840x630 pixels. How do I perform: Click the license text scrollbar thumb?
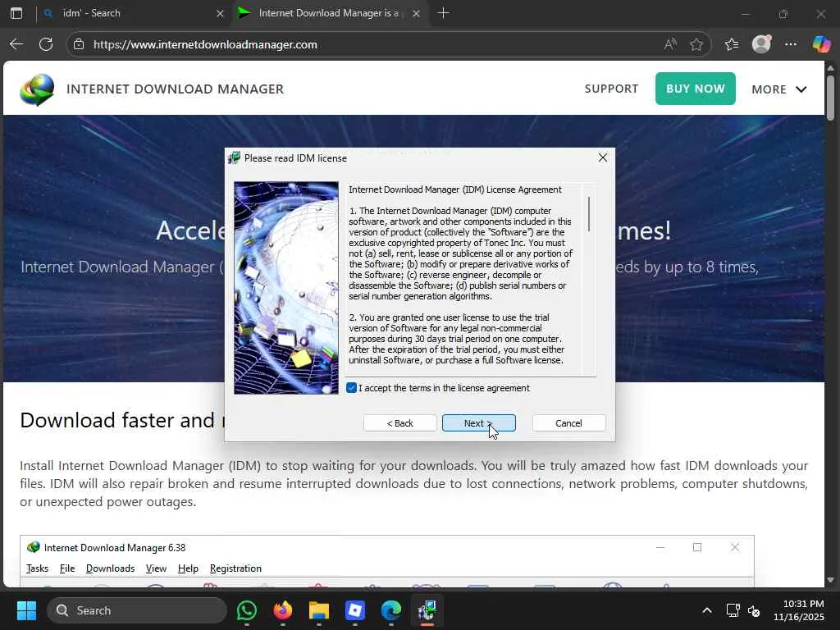[x=589, y=214]
